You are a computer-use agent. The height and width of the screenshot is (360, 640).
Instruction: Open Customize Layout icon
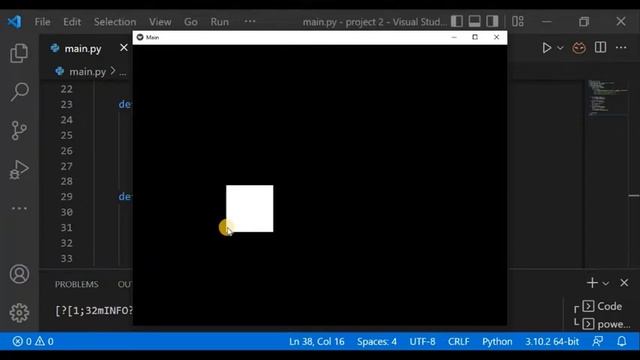518,21
